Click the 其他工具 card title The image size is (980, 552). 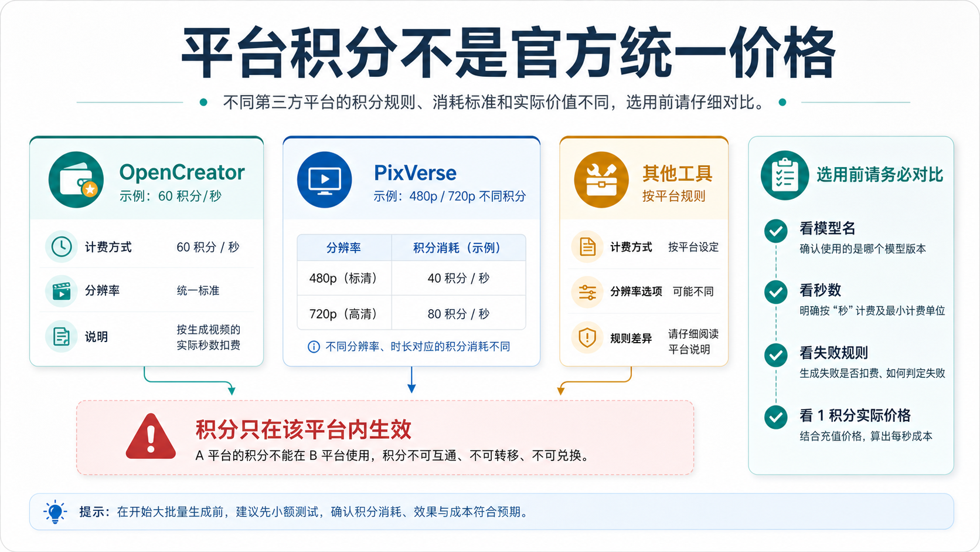[x=678, y=174]
